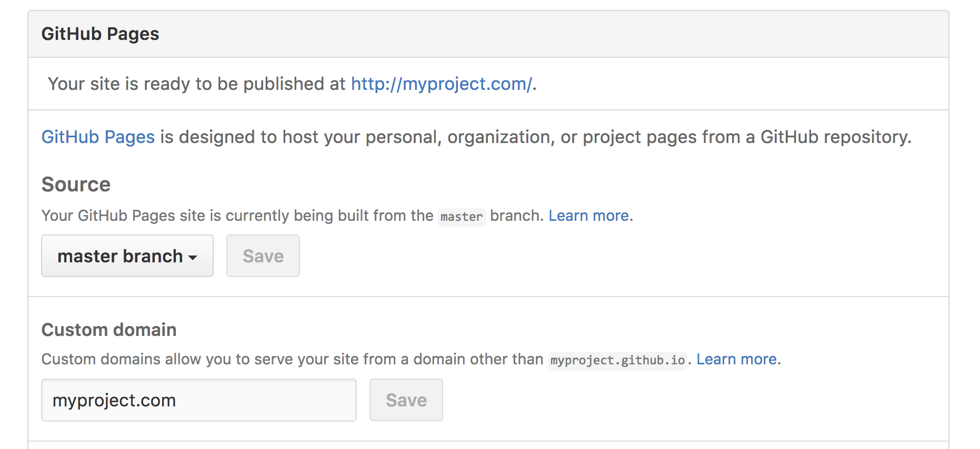The image size is (980, 449).
Task: Open the master branch source dropdown
Action: click(127, 256)
